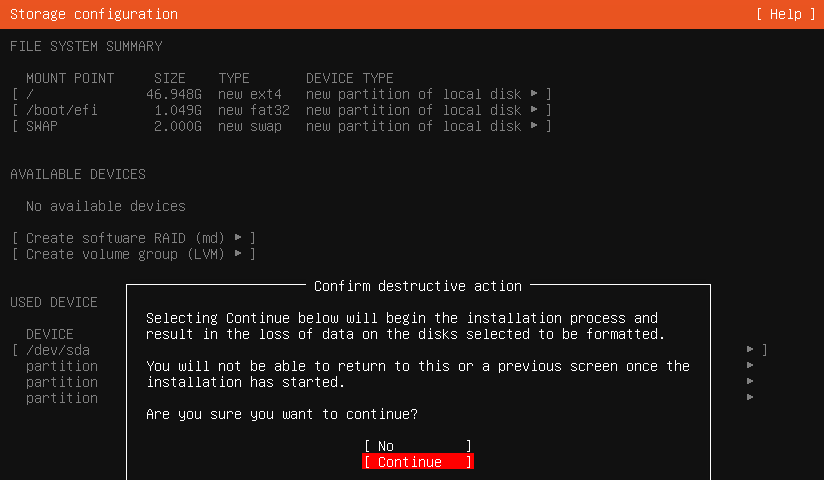Expand arrow on SWAP partition row
824x480 pixels.
point(534,126)
